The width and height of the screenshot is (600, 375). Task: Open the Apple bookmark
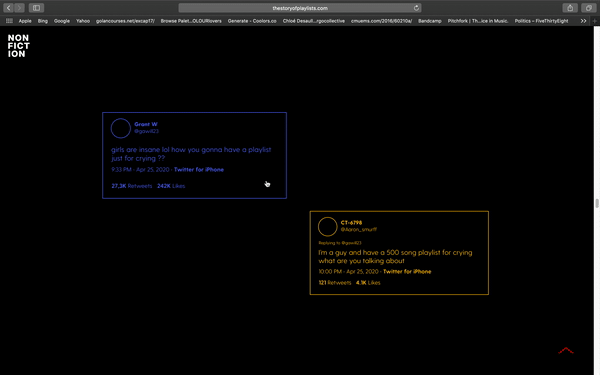pos(25,21)
